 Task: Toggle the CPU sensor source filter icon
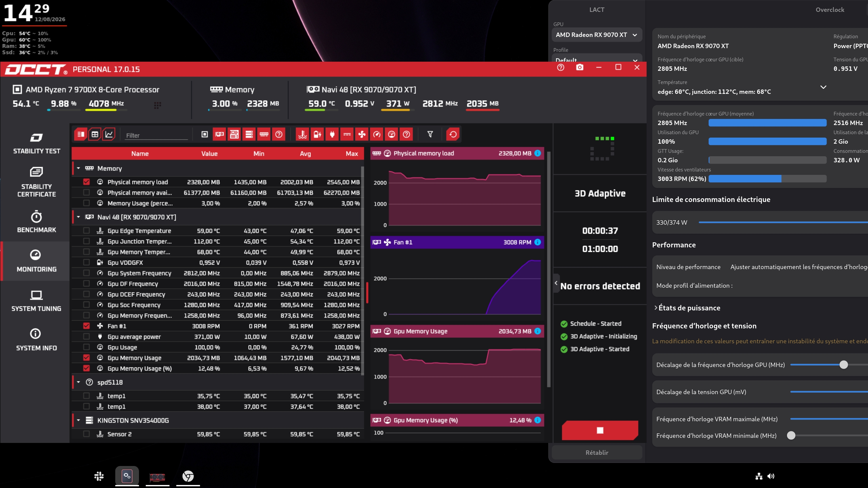tap(204, 135)
